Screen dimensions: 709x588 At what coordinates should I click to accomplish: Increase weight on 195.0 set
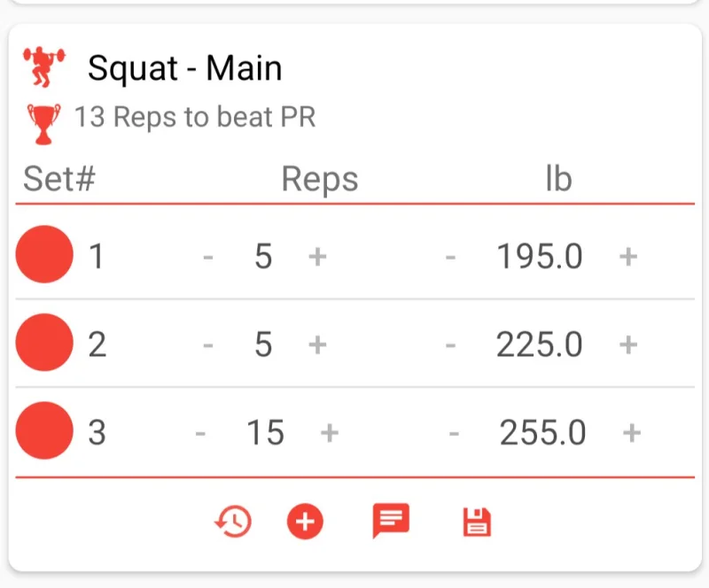(628, 257)
